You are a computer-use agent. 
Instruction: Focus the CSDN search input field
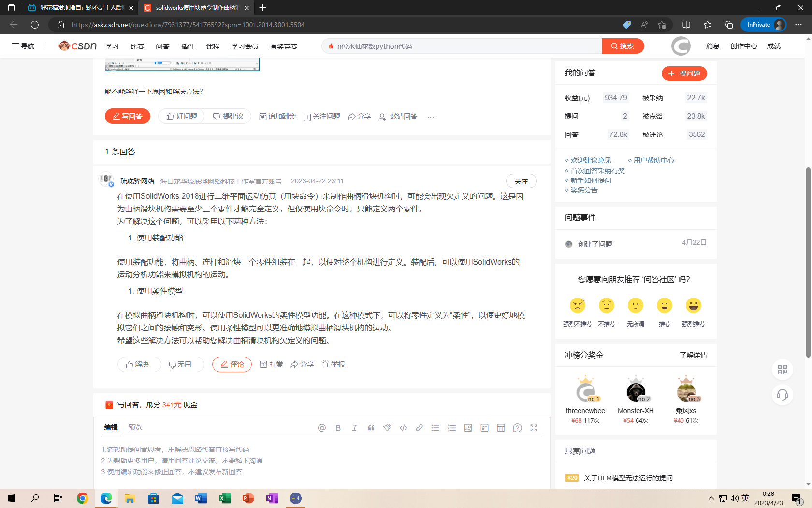pos(462,46)
